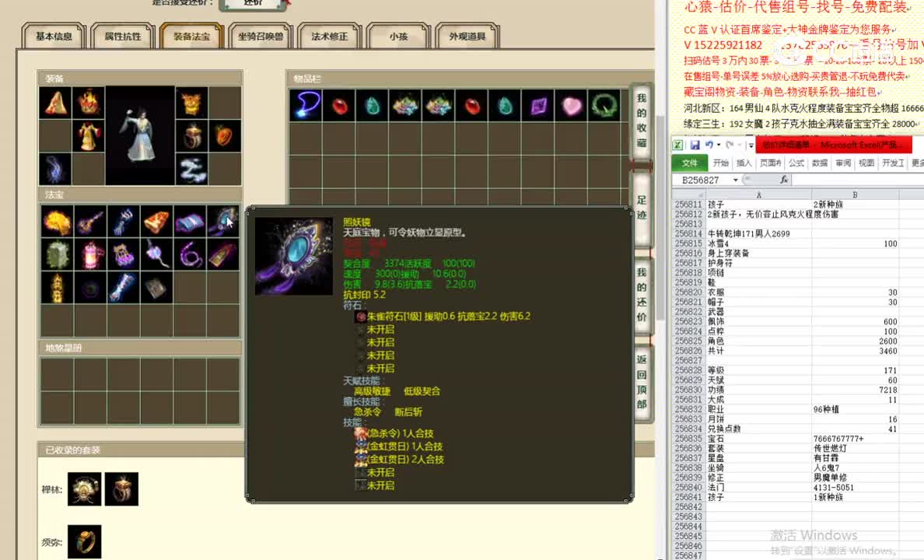The height and width of the screenshot is (560, 924).
Task: Select the golden pagoda treasure icon
Action: (x=57, y=288)
